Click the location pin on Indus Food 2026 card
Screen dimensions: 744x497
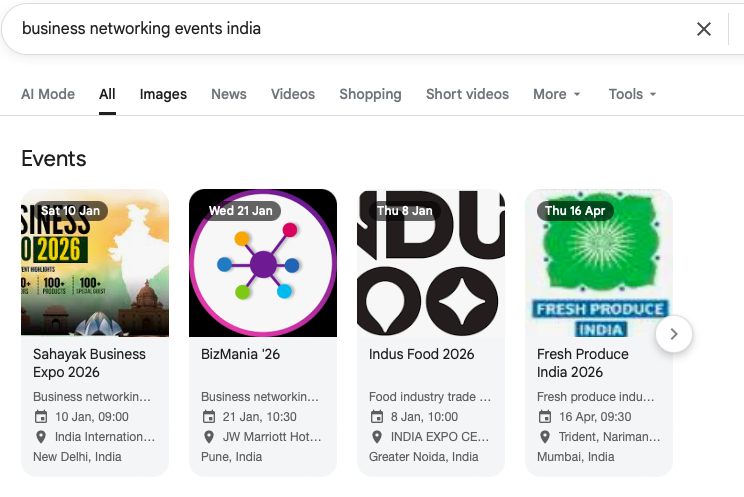(377, 437)
